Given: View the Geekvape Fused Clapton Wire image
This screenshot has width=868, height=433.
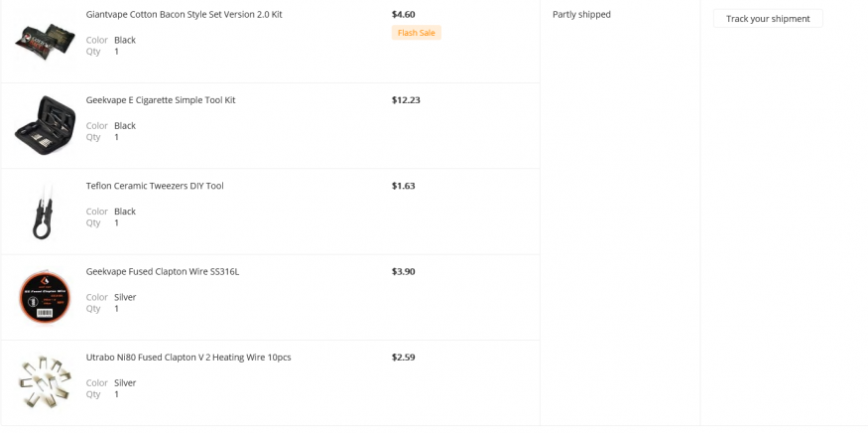Looking at the screenshot, I should click(x=45, y=297).
